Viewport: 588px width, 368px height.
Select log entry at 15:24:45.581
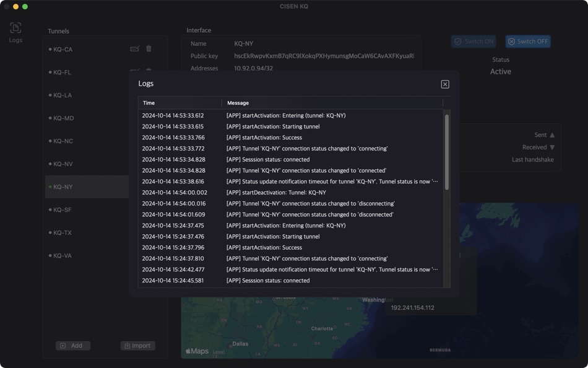[291, 281]
